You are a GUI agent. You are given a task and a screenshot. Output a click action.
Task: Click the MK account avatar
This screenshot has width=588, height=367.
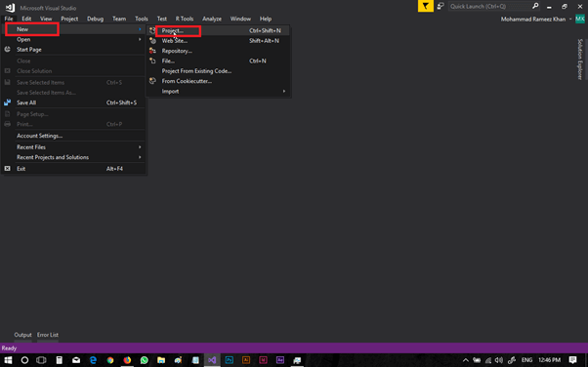[580, 20]
